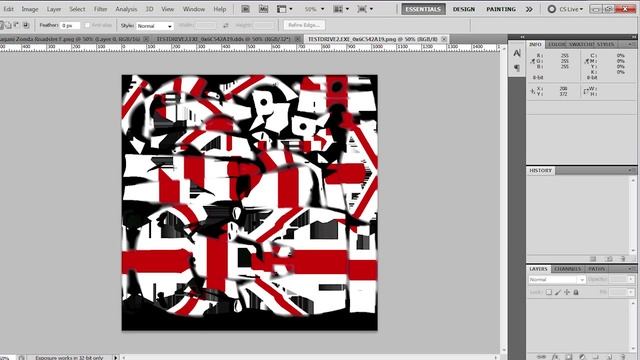Viewport: 640px width, 360px height.
Task: Open the Edit menu
Action: click(x=9, y=9)
